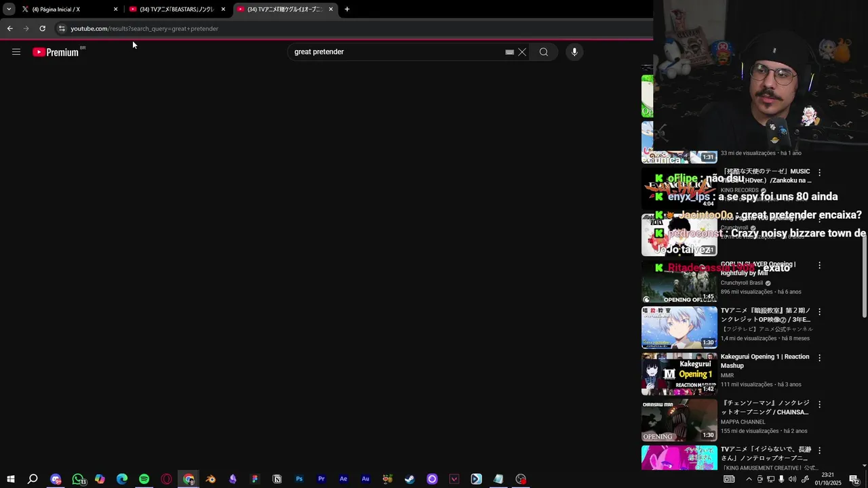Go back in browser history
The height and width of the screenshot is (488, 868).
coord(9,28)
